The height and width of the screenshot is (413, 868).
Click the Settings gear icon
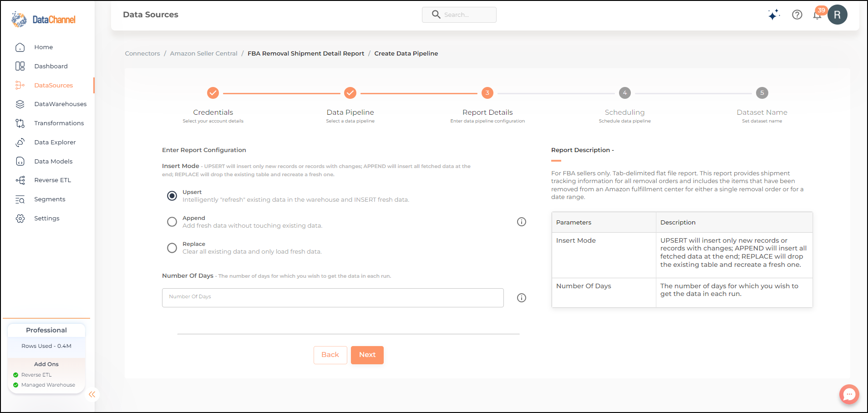point(20,219)
